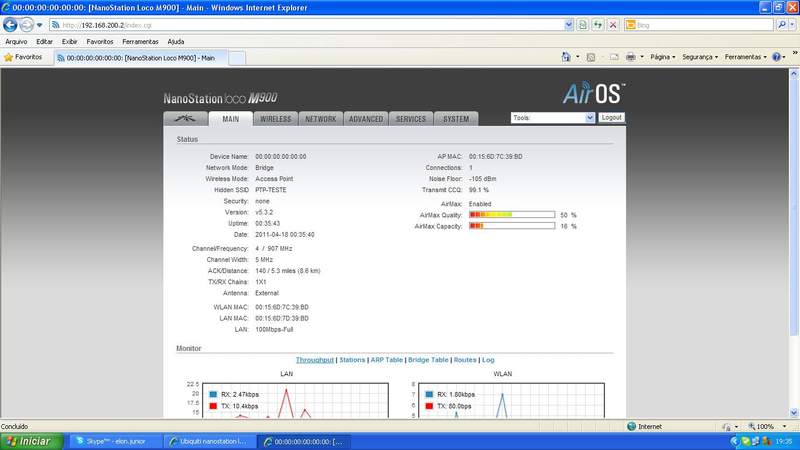800x450 pixels.
Task: Click the magnifier search button
Action: point(782,24)
